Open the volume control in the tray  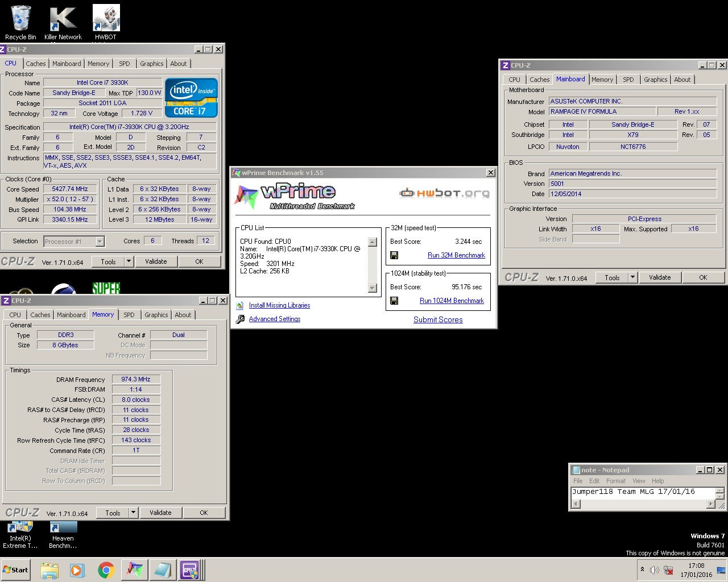tap(655, 570)
